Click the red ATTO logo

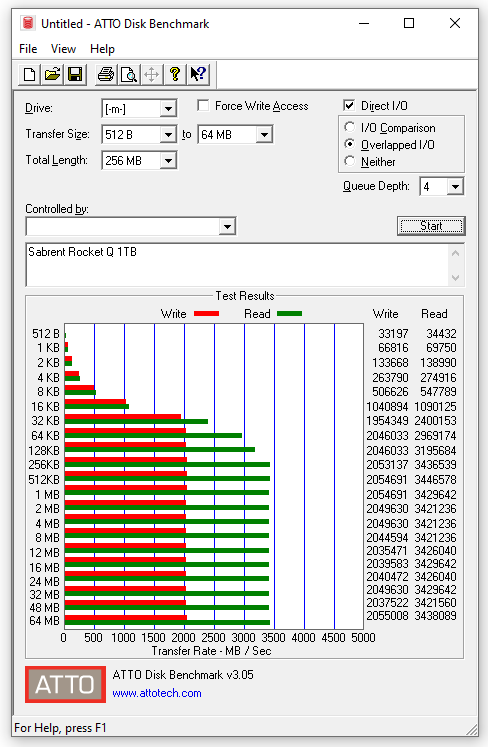click(x=65, y=684)
